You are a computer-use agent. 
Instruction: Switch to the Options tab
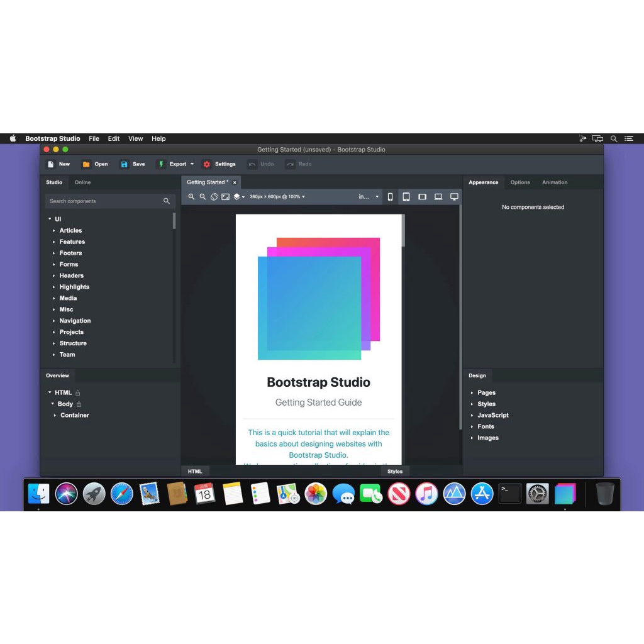(x=520, y=182)
